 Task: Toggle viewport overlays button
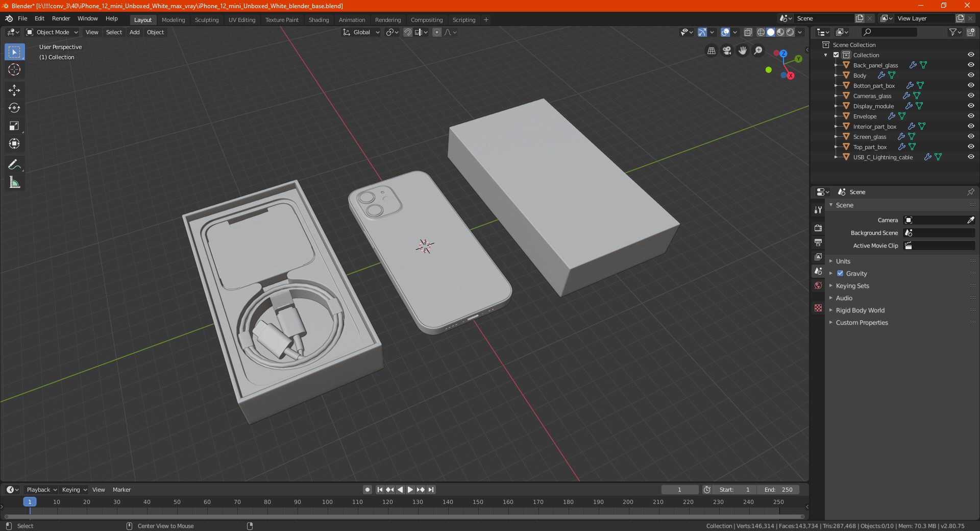(x=725, y=32)
